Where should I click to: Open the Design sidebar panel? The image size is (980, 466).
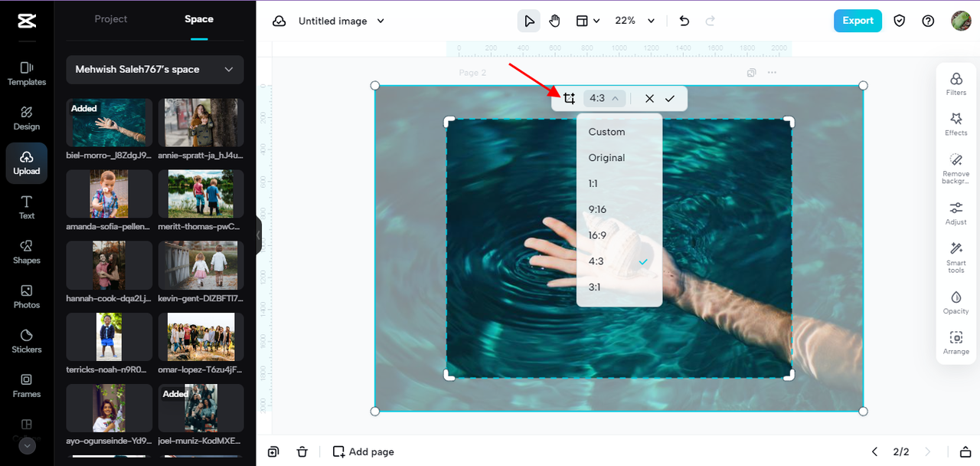point(27,118)
